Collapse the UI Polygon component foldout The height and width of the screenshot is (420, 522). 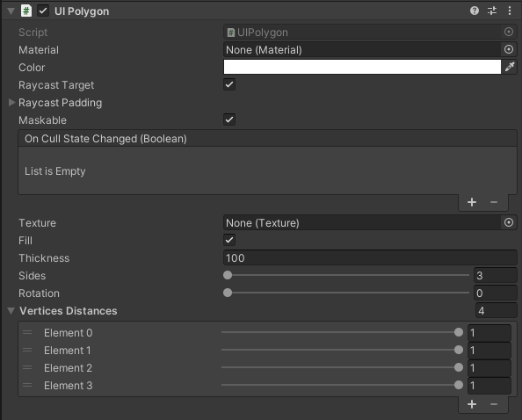tap(11, 11)
